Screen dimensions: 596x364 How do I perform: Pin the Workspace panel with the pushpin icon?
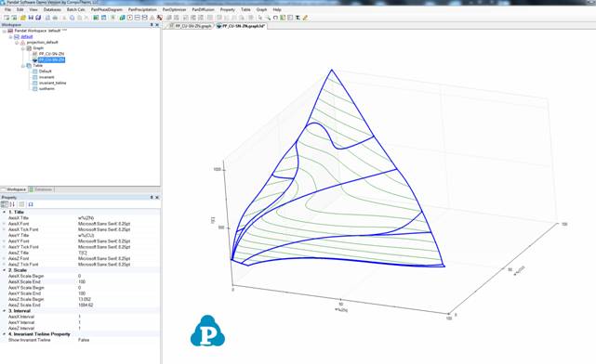(152, 25)
